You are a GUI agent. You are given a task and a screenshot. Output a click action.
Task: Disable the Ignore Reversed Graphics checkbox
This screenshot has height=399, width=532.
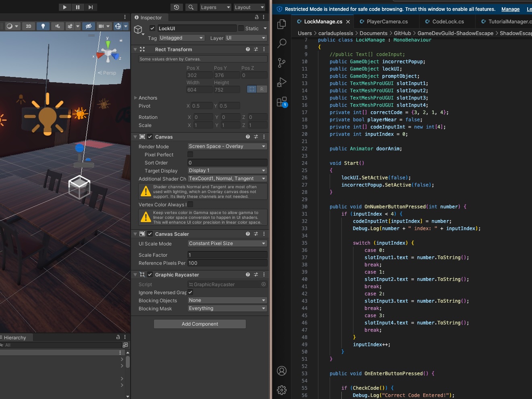190,292
